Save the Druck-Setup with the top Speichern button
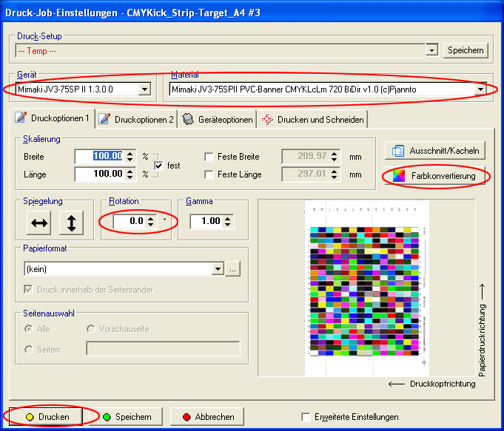Viewport: 504px width, 431px height. pyautogui.click(x=466, y=50)
